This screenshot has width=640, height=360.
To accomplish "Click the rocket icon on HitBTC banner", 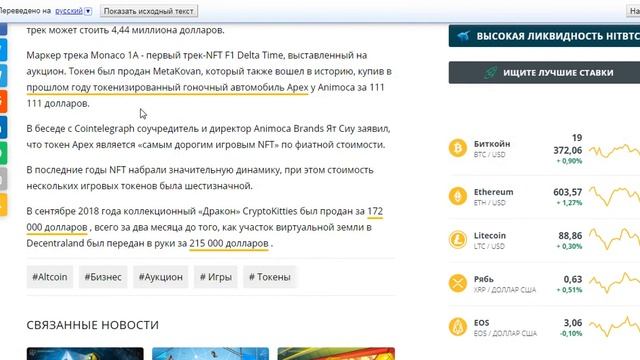I will pyautogui.click(x=463, y=36).
